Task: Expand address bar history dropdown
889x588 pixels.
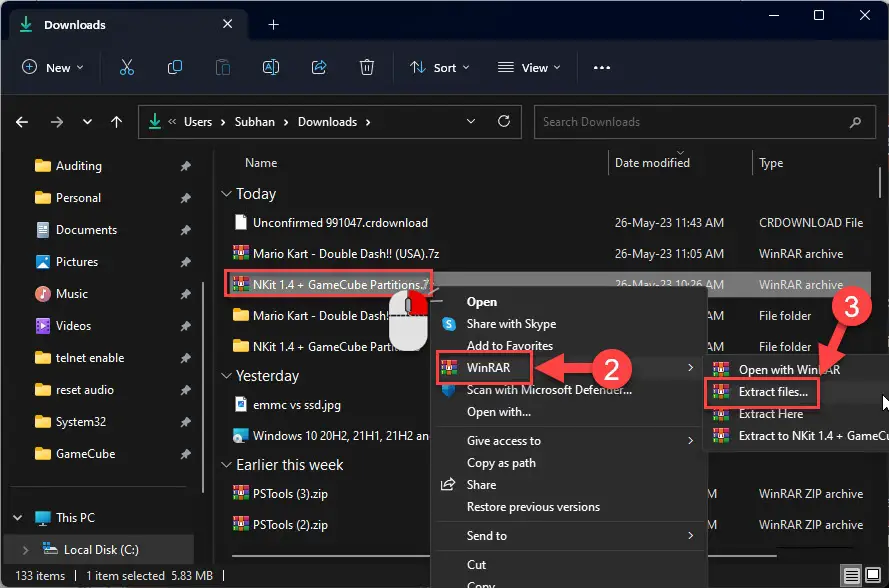Action: pos(471,121)
